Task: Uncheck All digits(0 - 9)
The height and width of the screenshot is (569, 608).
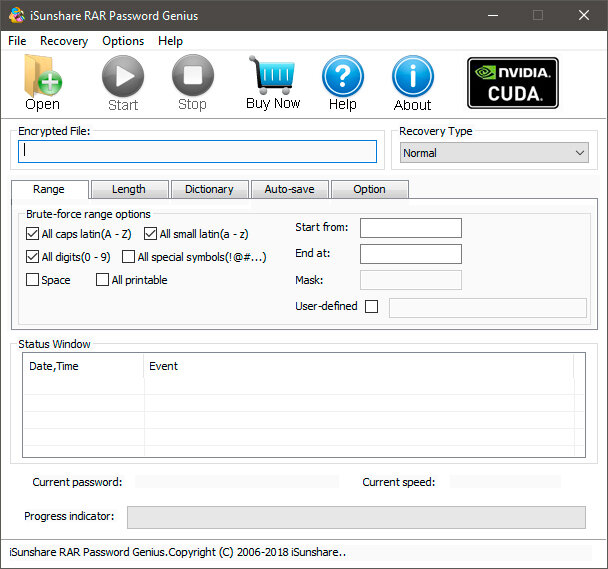Action: pos(32,257)
